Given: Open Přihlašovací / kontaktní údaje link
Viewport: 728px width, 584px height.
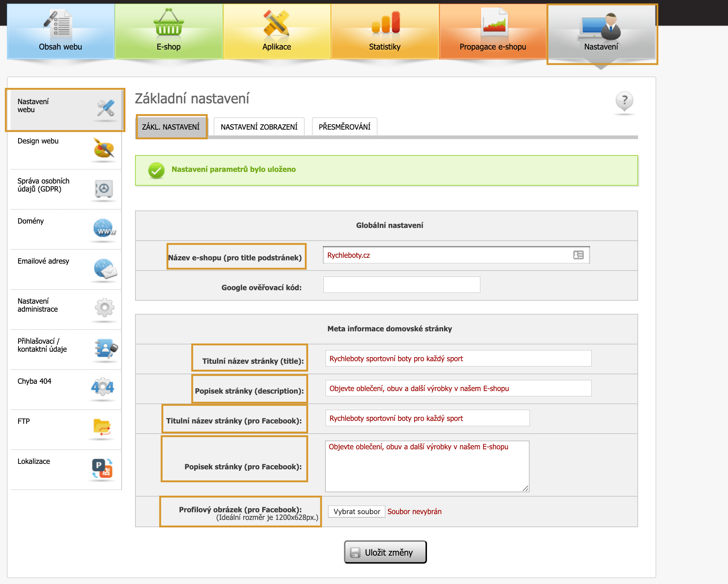Looking at the screenshot, I should (42, 345).
